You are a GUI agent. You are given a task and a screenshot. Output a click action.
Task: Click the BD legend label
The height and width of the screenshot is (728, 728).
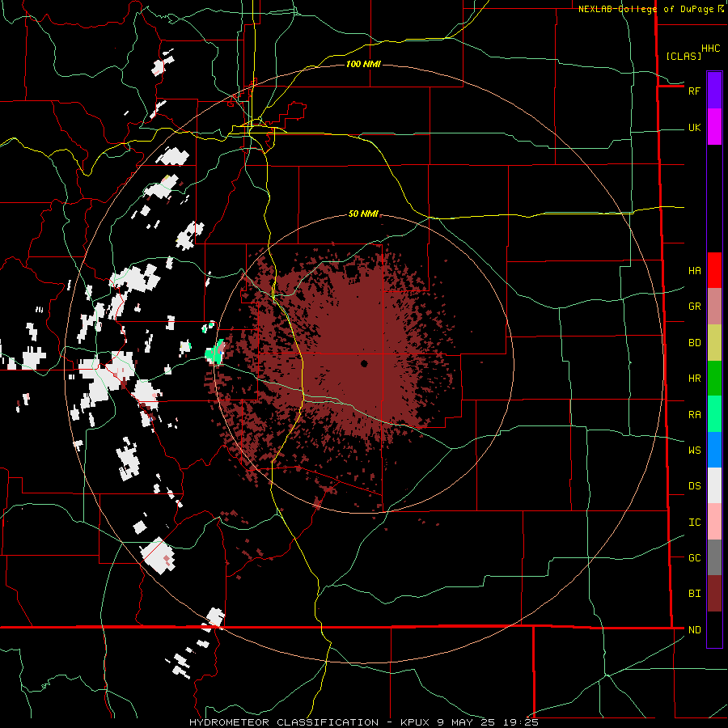point(694,343)
